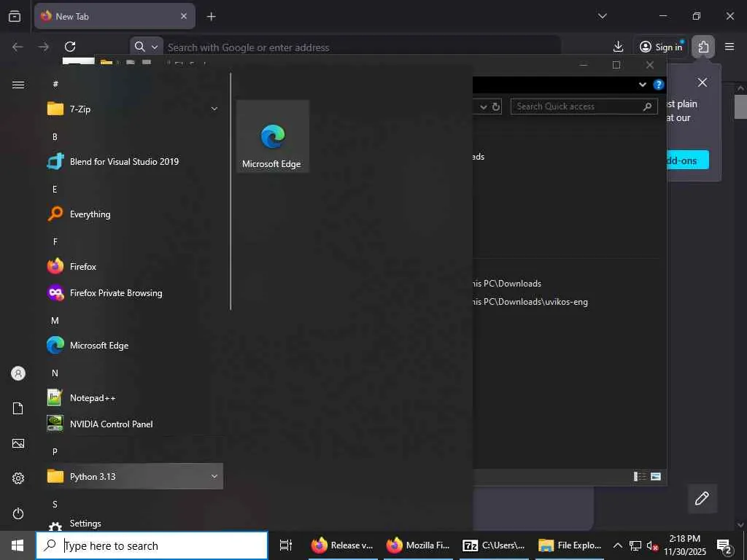The image size is (747, 560).
Task: Open Firefox downloads panel
Action: (618, 47)
